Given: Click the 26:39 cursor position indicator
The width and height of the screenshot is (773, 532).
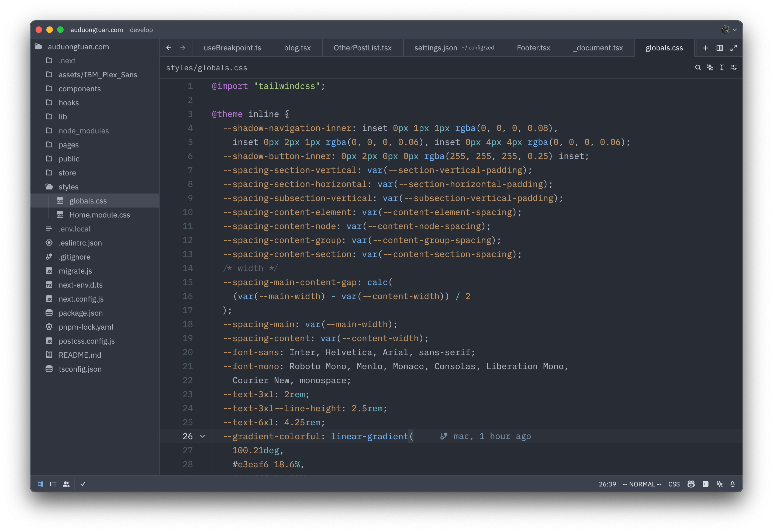Looking at the screenshot, I should [607, 484].
